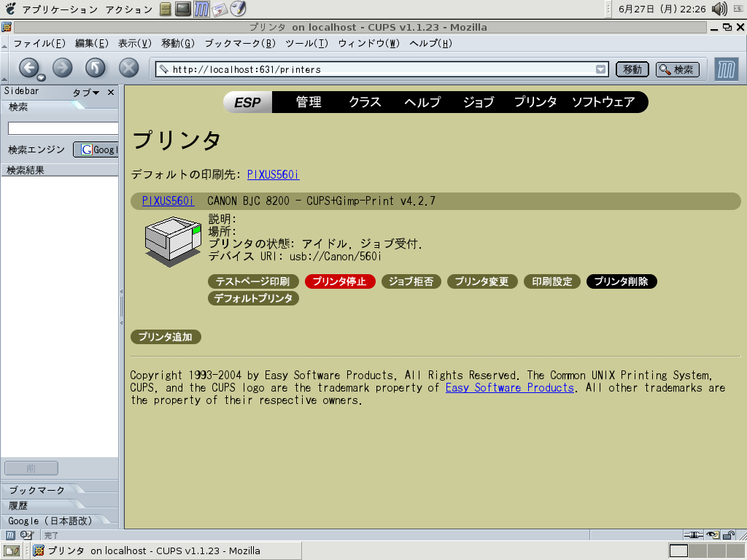Collapse the sidebar using the splitter grippy
Viewport: 747px width, 560px height.
pyautogui.click(x=122, y=307)
